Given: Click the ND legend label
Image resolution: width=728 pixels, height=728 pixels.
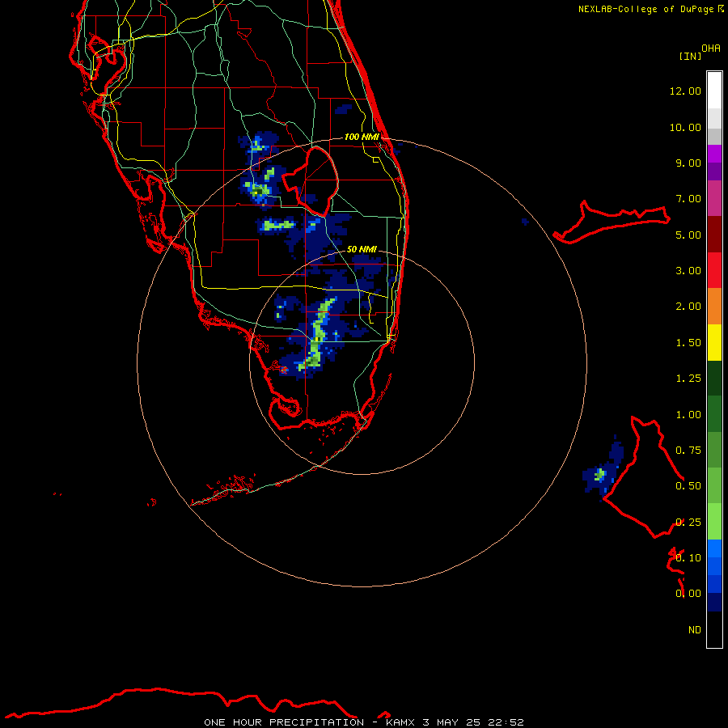Looking at the screenshot, I should click(x=695, y=630).
